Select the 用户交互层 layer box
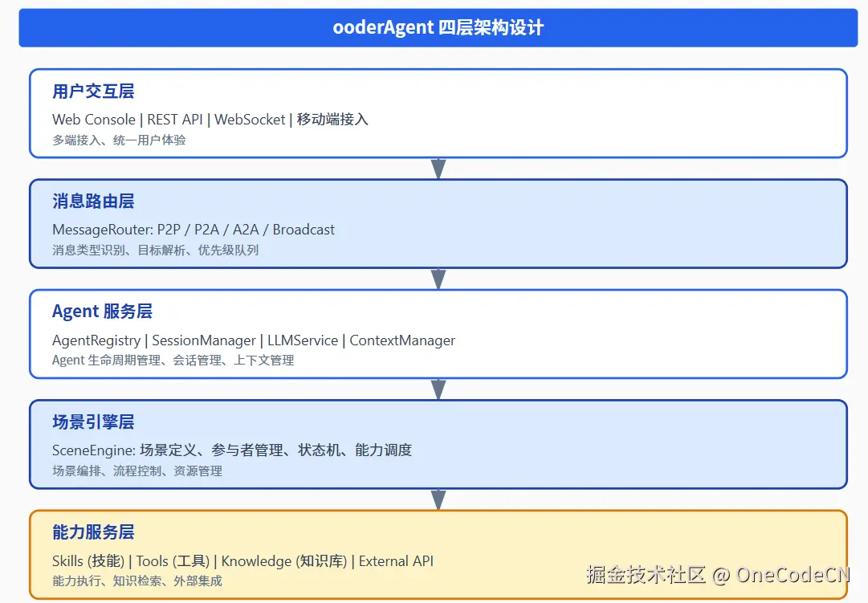Viewport: 868px width, 603px height. [438, 112]
